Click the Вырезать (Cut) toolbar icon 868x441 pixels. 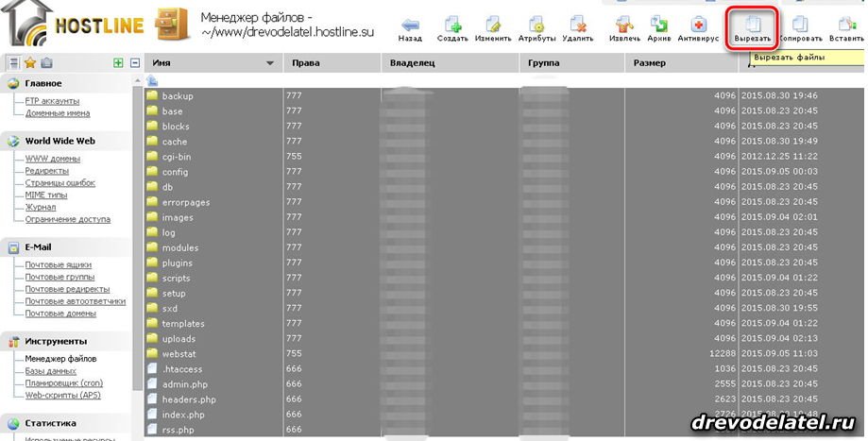click(753, 26)
